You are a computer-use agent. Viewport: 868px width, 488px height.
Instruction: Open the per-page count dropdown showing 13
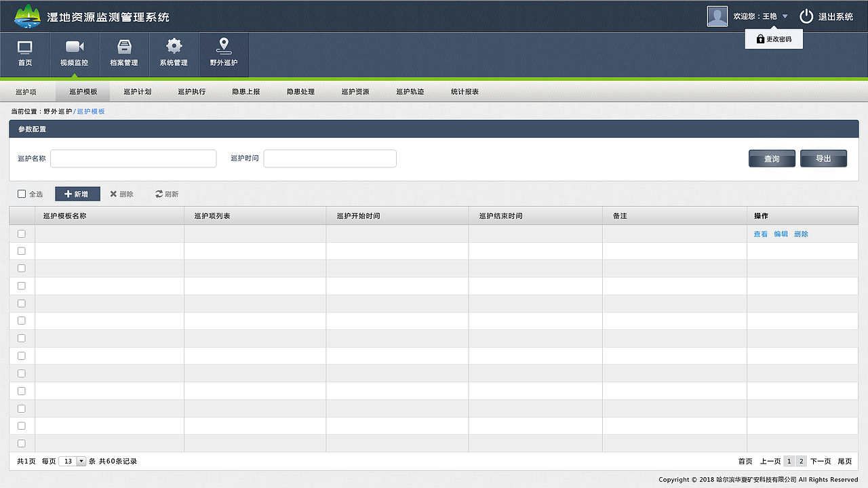click(x=73, y=462)
